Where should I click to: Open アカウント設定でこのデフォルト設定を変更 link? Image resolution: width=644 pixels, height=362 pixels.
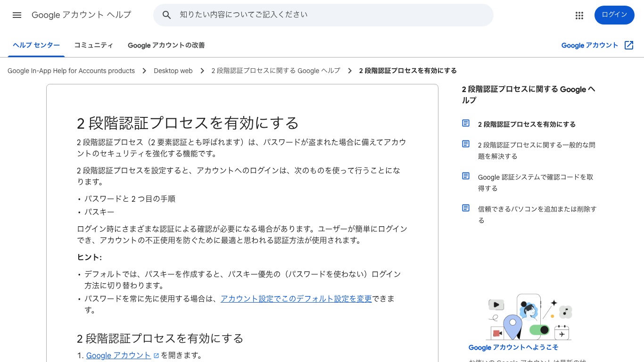click(296, 298)
